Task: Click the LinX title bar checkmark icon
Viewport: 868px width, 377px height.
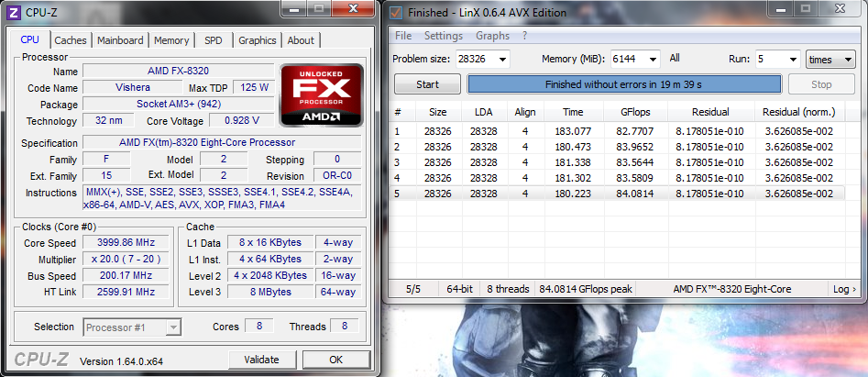Action: click(x=395, y=12)
